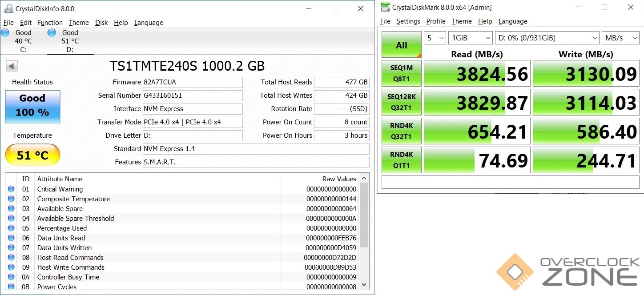Click the Controller Busy Time status orb

coord(11,277)
